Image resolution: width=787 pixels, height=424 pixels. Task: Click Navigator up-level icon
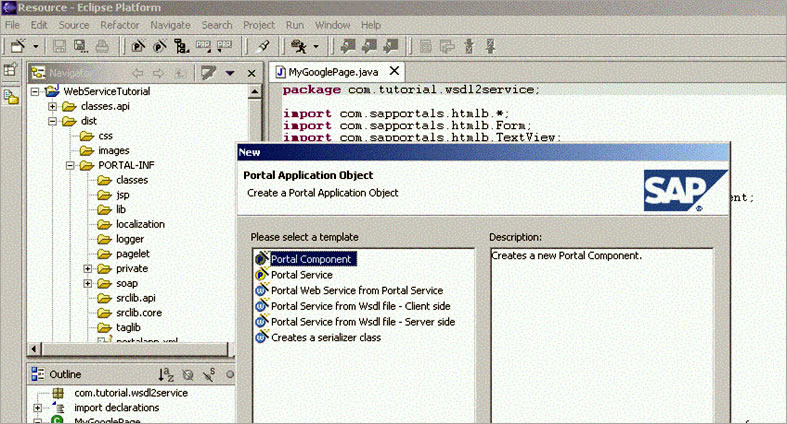pyautogui.click(x=180, y=73)
